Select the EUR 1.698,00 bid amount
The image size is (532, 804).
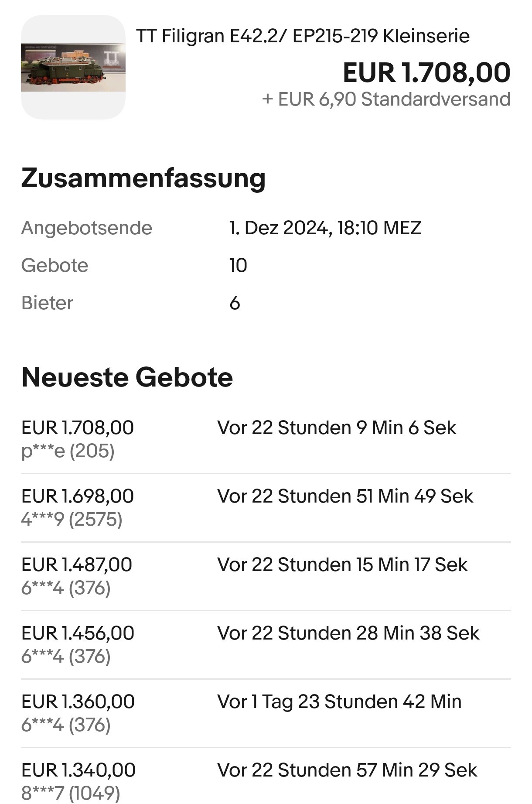click(78, 496)
